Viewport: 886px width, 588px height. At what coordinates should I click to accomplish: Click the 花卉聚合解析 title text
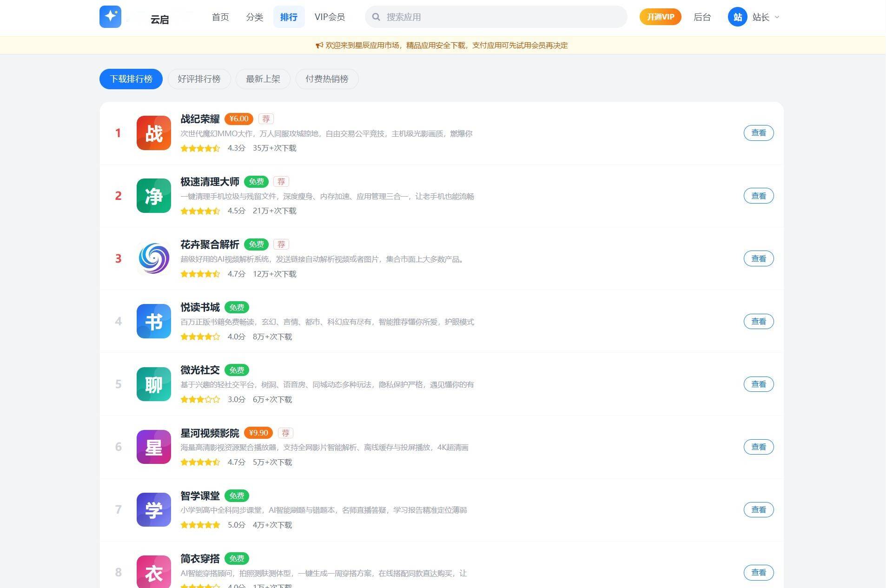210,244
